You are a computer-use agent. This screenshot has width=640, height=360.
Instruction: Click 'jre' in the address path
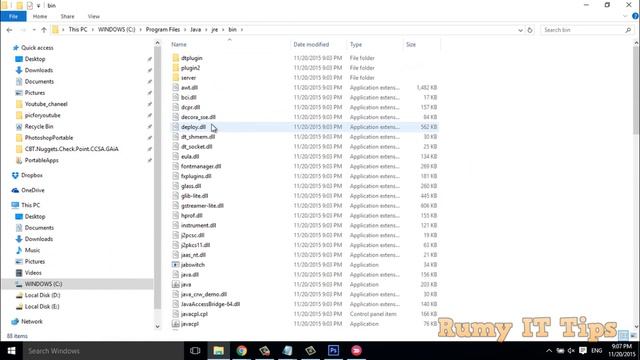click(214, 30)
